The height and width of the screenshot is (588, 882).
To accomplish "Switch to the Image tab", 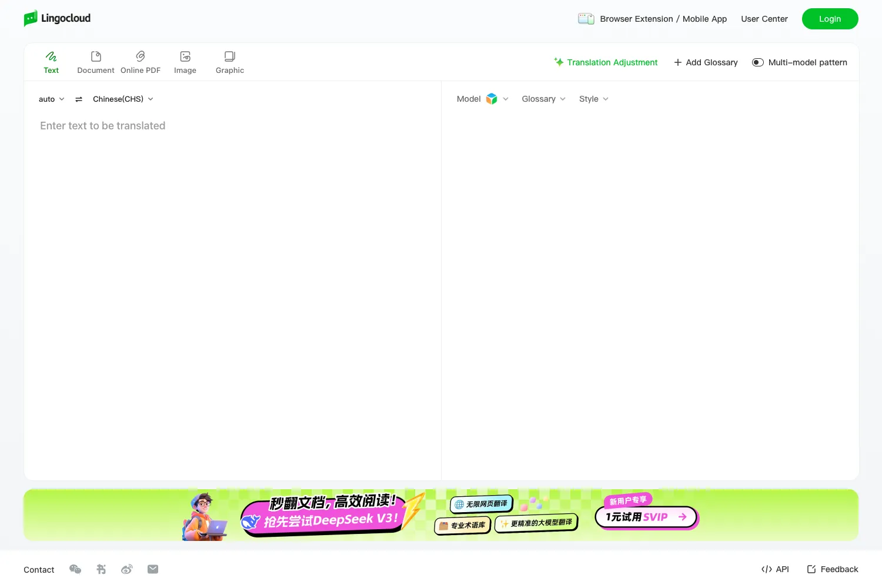I will pyautogui.click(x=185, y=62).
